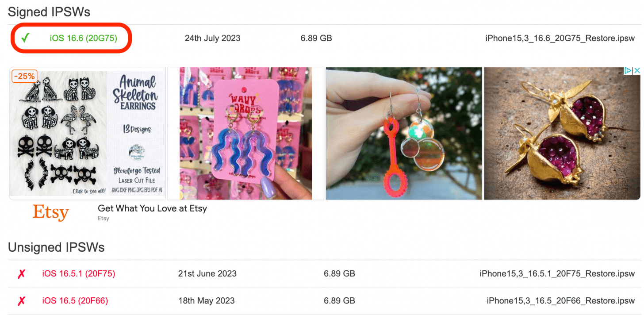This screenshot has height=315, width=644.
Task: Open the iOS 16.5 (20F66) firmware link
Action: 75,301
